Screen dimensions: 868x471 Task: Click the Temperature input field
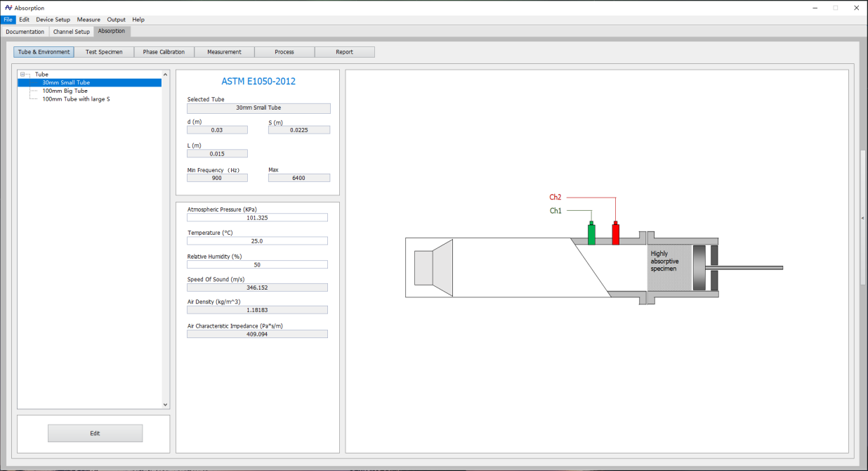click(x=257, y=241)
